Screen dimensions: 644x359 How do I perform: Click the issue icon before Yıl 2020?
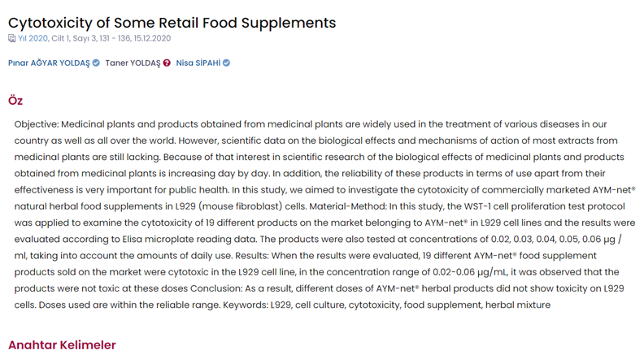click(x=11, y=38)
